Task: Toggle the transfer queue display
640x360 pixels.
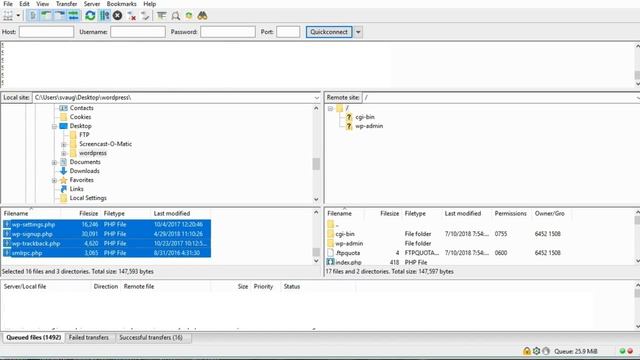Action: 73,16
